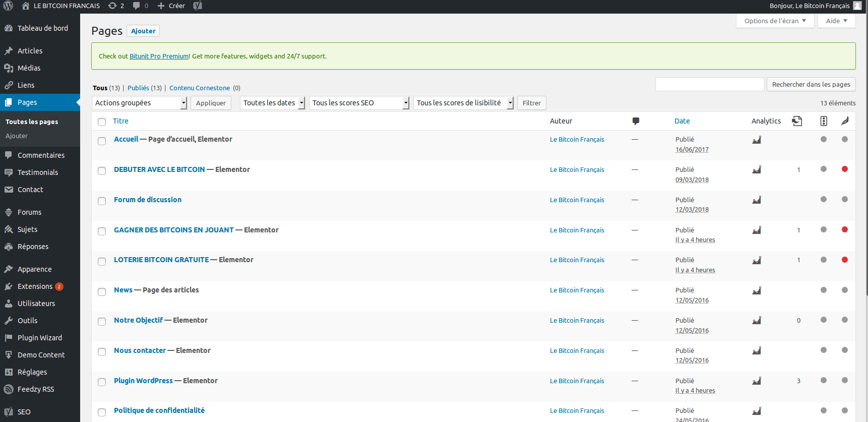Open Médias in sidebar

(40, 68)
